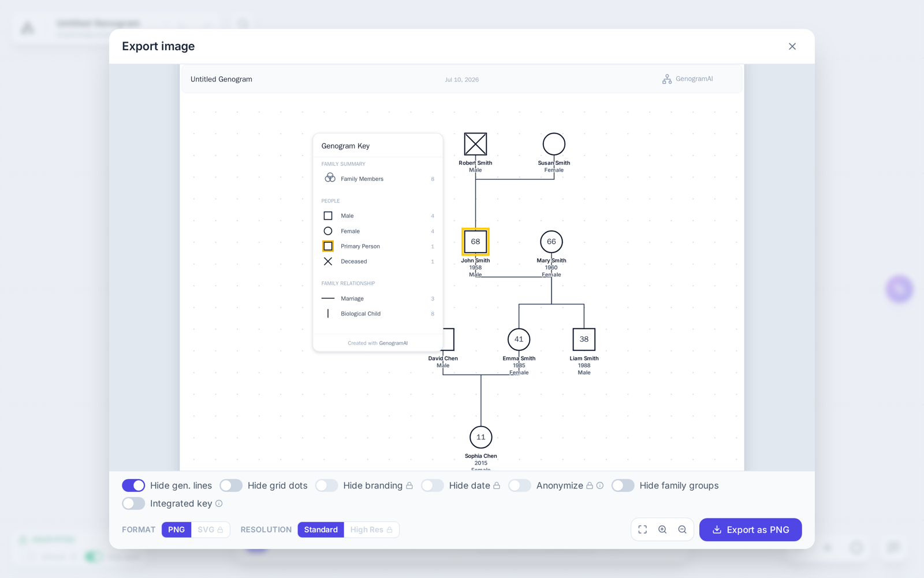924x578 pixels.
Task: Zoom in the export preview
Action: [662, 529]
